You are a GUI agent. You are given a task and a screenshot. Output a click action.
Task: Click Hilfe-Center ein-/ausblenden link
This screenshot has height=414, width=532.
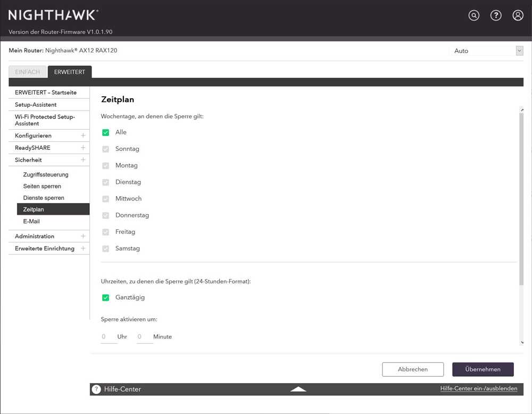(x=478, y=388)
